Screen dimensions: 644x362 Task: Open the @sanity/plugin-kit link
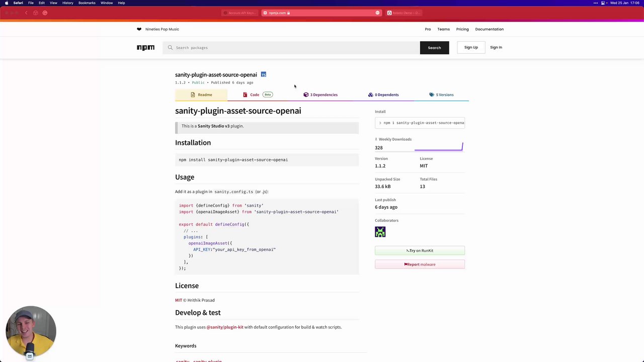[225, 327]
